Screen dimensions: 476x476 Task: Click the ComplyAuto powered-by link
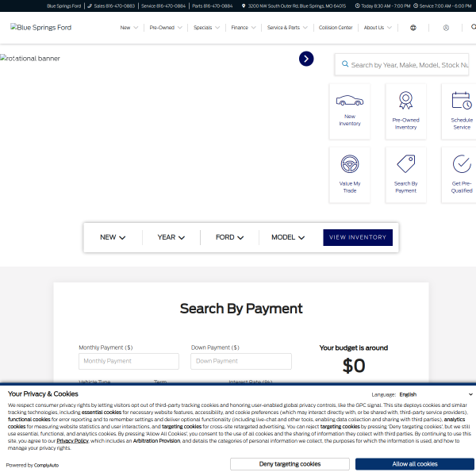tap(46, 465)
